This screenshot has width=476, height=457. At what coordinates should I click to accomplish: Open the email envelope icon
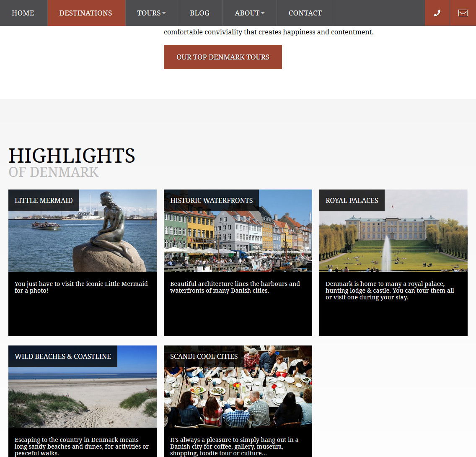[463, 13]
